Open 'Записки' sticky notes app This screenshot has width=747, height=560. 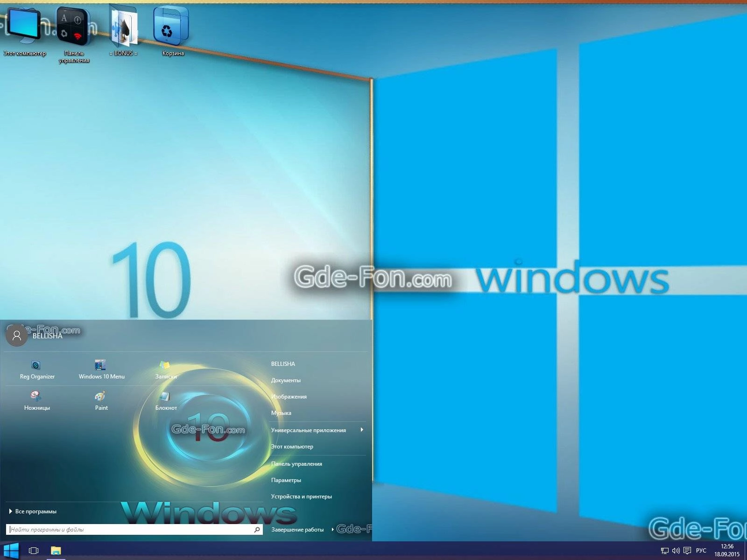coord(166,370)
